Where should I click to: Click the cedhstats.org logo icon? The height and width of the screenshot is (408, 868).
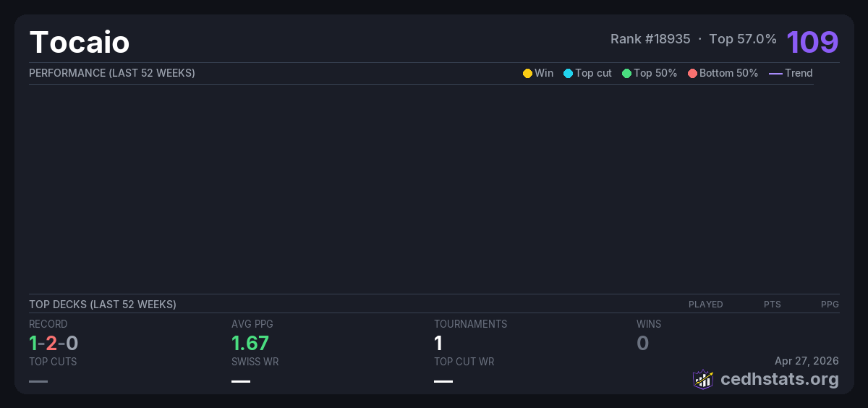703,379
